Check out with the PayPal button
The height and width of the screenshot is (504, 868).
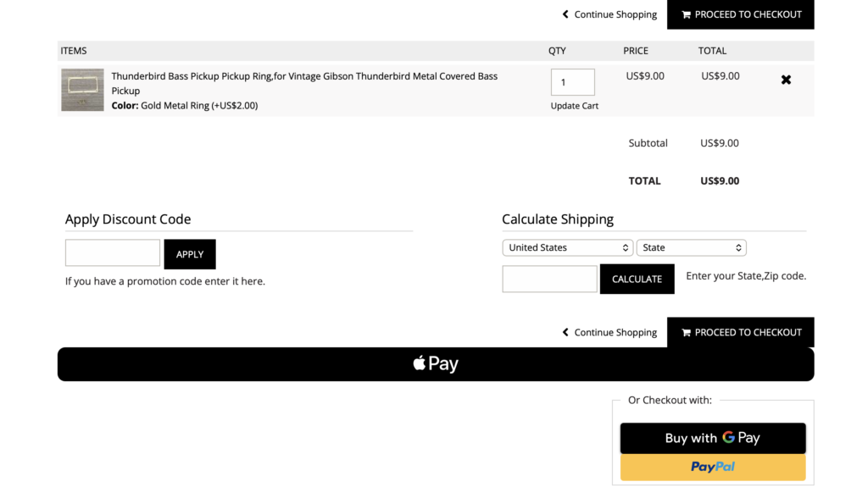pos(712,467)
